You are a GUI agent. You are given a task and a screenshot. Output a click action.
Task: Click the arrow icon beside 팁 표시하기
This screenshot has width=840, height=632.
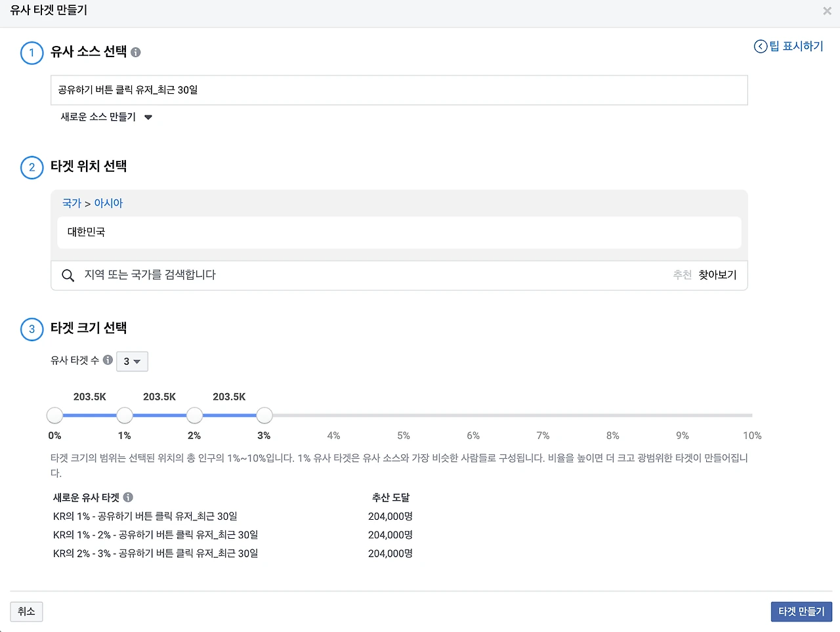pyautogui.click(x=761, y=46)
